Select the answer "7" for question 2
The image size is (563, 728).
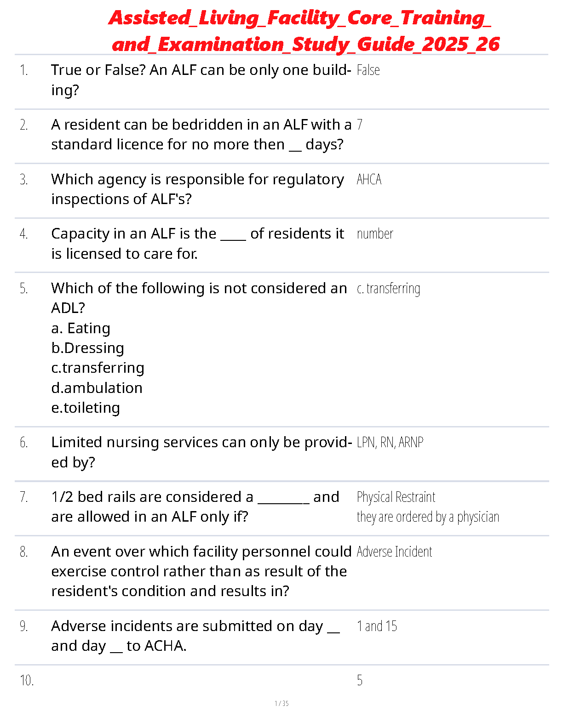(360, 125)
